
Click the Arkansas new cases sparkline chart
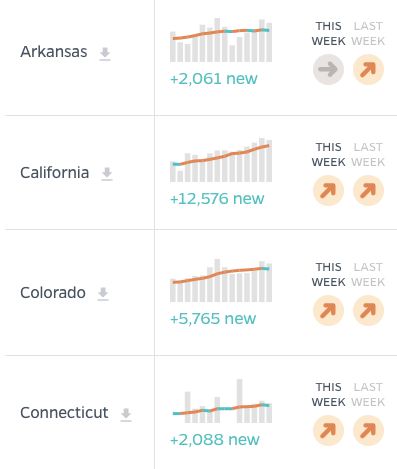tap(221, 40)
